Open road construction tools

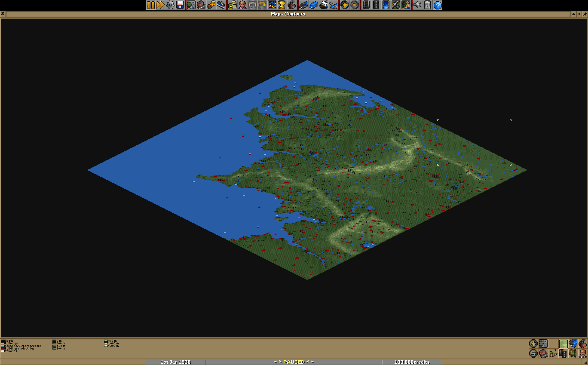[376, 5]
